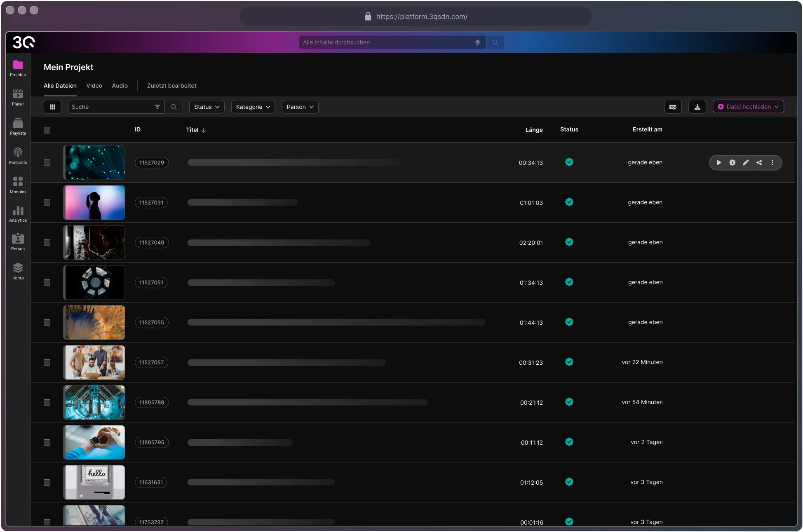The width and height of the screenshot is (803, 532).
Task: Click status checkmark of video 11527031
Action: click(x=569, y=202)
